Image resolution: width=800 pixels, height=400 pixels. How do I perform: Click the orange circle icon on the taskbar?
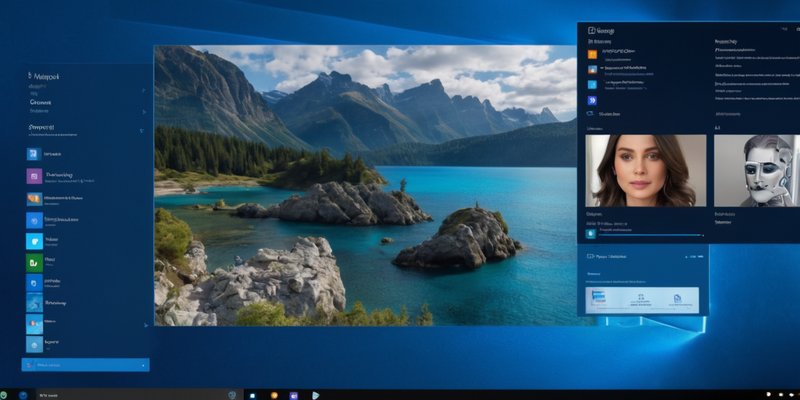click(274, 395)
